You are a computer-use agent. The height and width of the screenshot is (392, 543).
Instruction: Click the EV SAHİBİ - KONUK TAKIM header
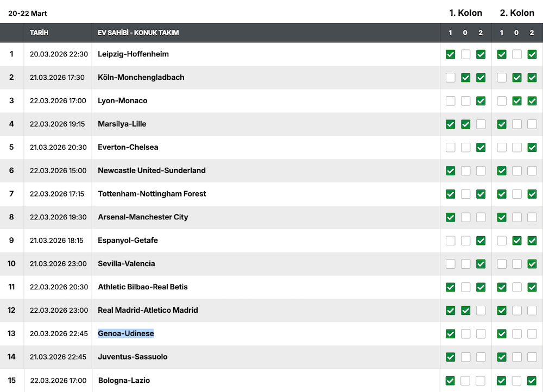tap(138, 33)
